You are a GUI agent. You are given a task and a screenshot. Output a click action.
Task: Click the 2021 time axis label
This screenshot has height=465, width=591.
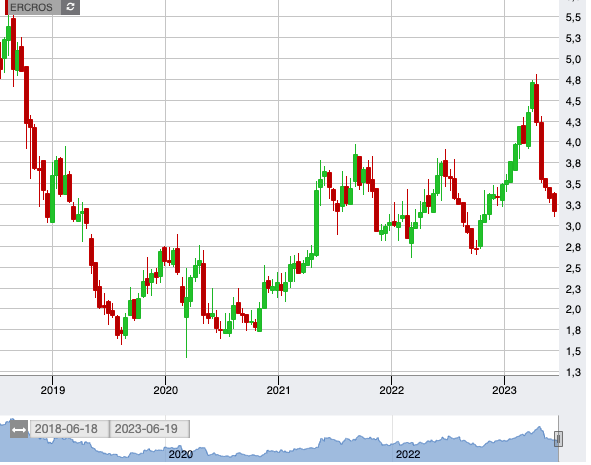click(278, 390)
